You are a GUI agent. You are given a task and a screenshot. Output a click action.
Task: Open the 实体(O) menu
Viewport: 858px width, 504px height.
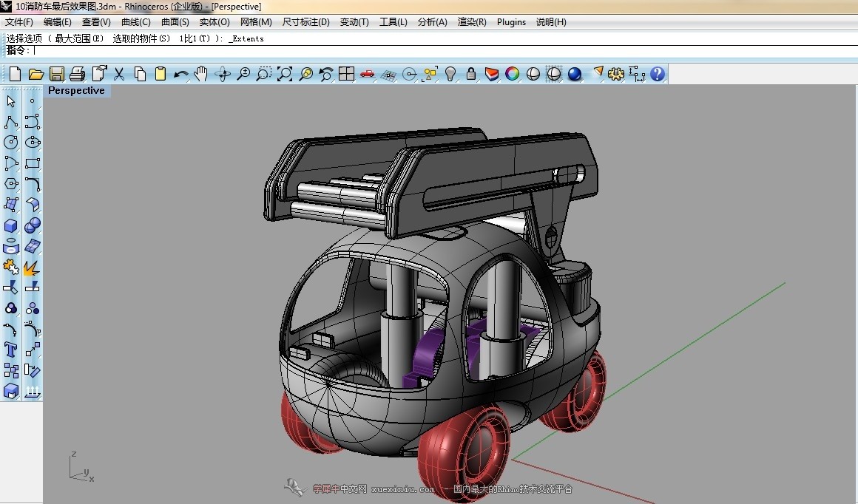(214, 22)
